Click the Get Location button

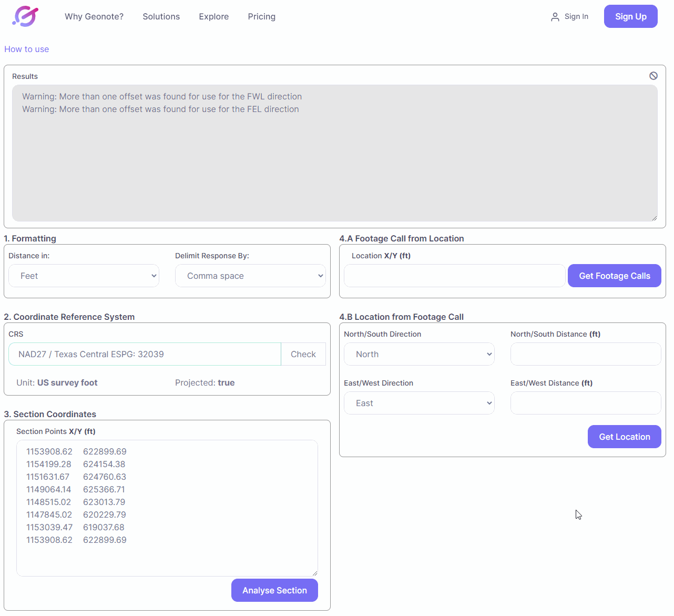(x=624, y=437)
